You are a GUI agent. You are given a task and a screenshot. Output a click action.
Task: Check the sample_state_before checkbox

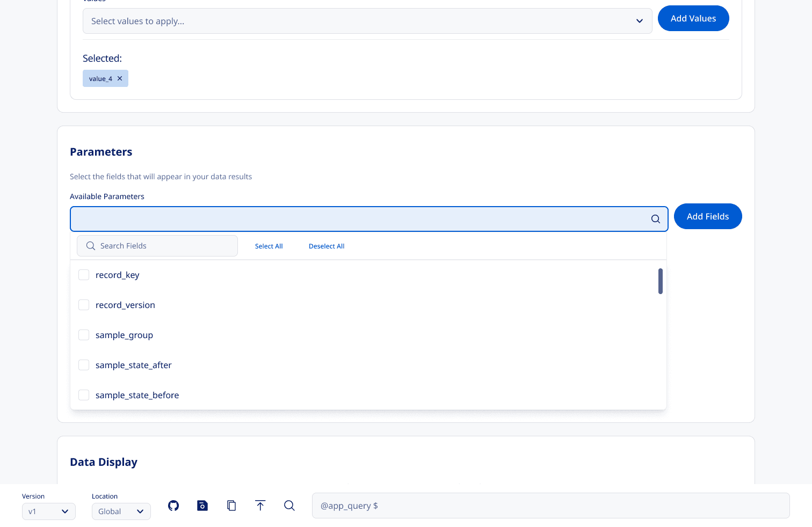(84, 395)
